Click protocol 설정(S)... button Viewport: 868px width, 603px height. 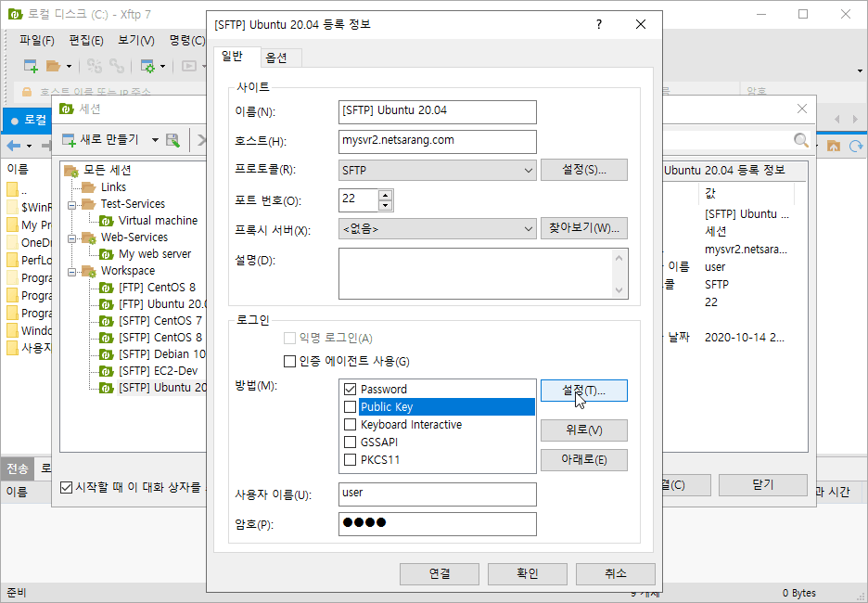coord(584,170)
